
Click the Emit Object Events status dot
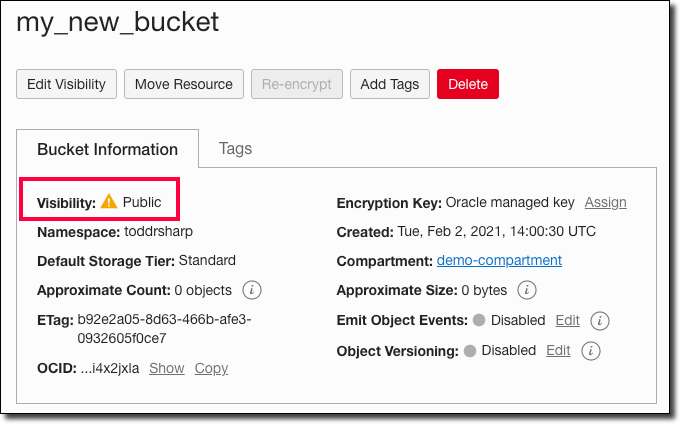point(479,321)
